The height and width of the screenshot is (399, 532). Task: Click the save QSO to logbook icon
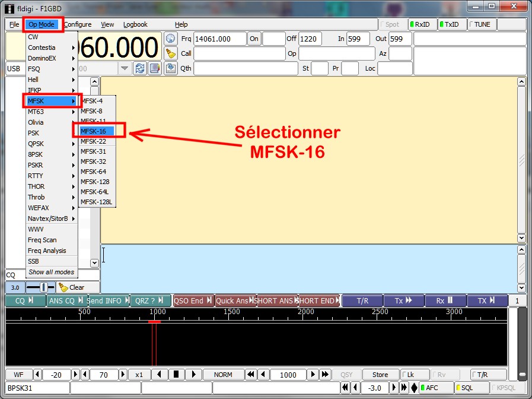(171, 68)
